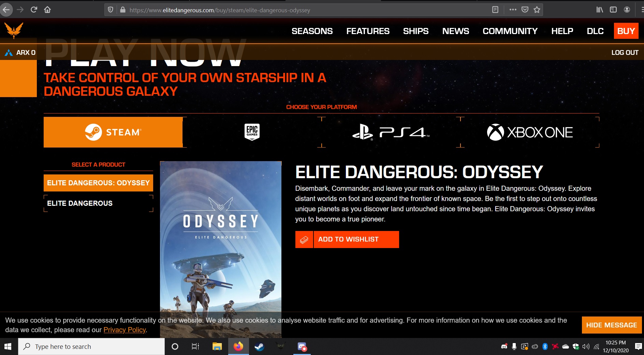Open the Privacy Policy link
Screen dimensions: 644x355
tap(125, 330)
